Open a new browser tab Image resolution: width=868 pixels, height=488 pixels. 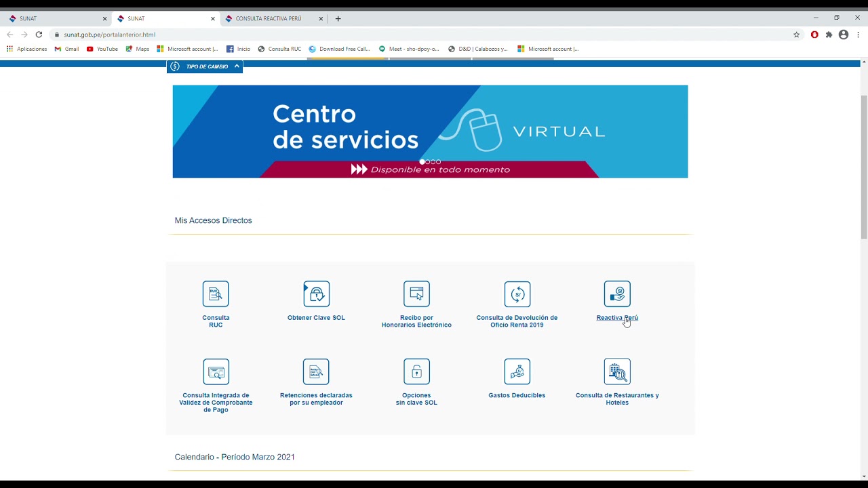point(338,19)
